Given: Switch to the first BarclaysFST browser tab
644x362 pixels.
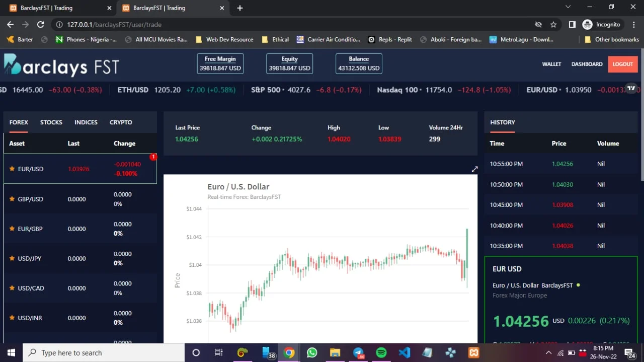Looking at the screenshot, I should [x=59, y=8].
